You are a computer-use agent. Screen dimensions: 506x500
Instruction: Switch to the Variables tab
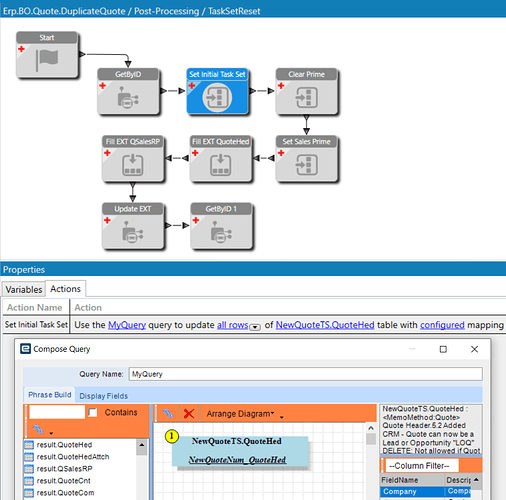(x=24, y=289)
